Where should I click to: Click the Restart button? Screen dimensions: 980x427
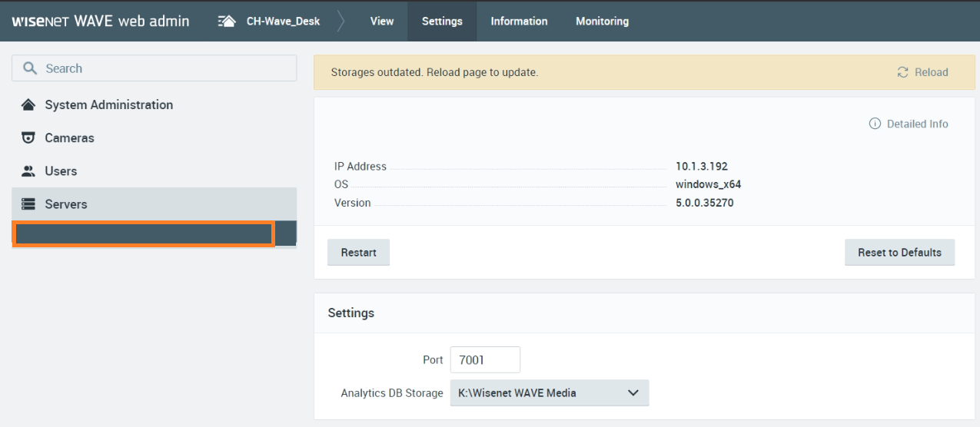(x=358, y=252)
